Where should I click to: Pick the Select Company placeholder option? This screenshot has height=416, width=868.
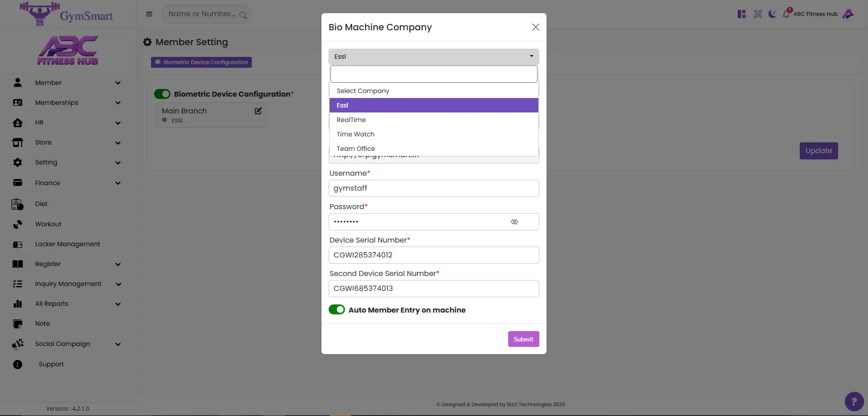(x=434, y=91)
